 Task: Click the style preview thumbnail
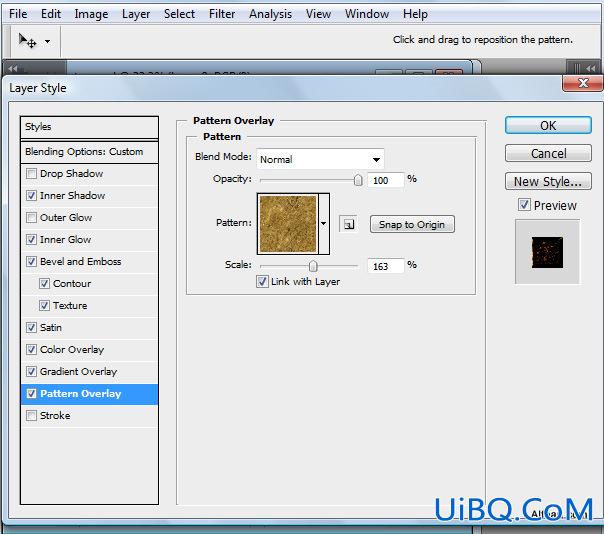[x=547, y=252]
